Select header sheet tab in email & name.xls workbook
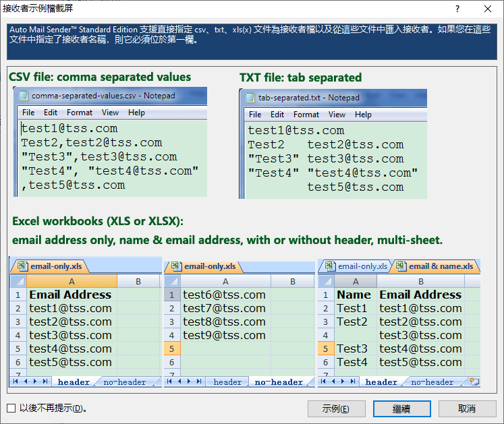Screen dimensions: 504x424 (381, 382)
